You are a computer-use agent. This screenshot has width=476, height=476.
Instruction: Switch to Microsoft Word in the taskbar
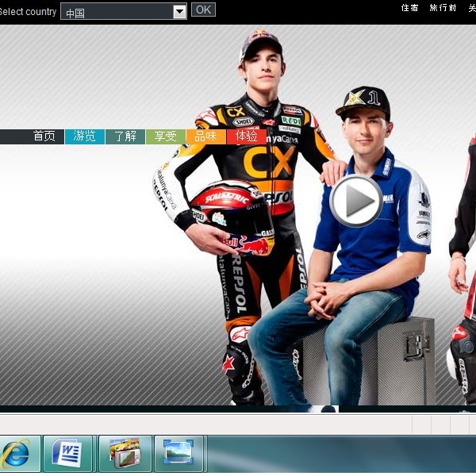(67, 454)
